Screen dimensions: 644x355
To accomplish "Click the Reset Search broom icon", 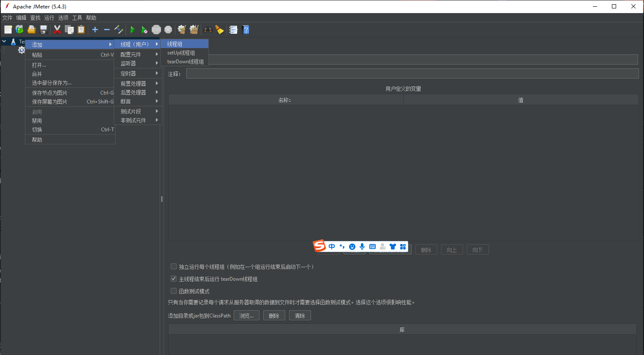I will (219, 30).
